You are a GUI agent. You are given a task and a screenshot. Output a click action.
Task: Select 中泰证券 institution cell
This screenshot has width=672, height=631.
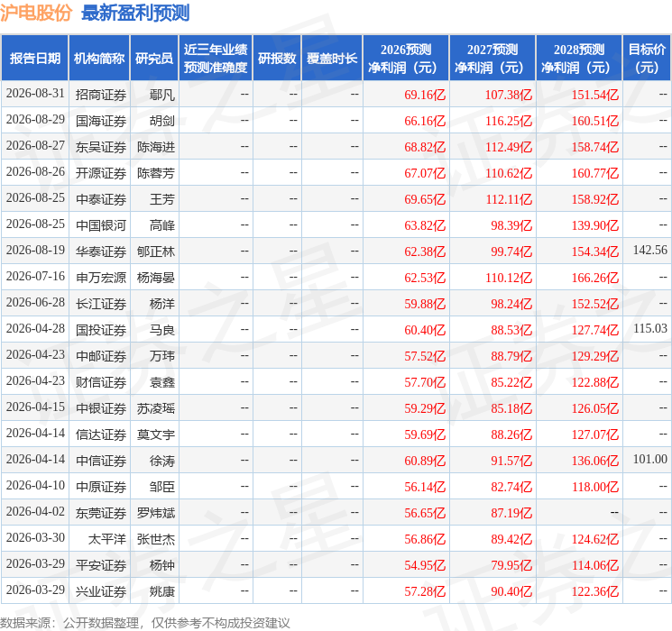click(101, 199)
